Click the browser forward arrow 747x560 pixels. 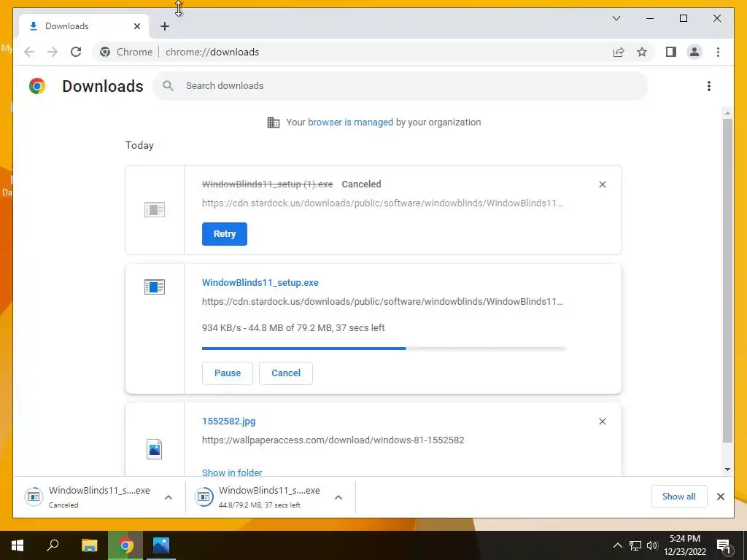(53, 52)
